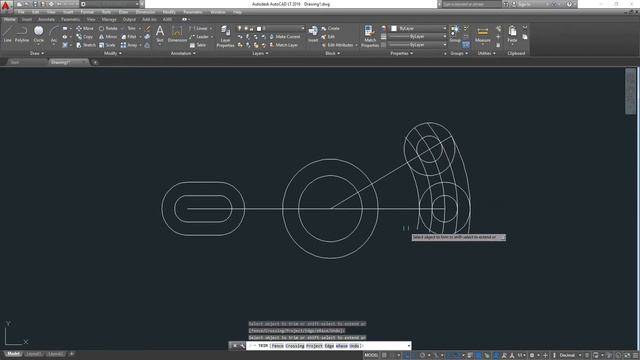Insert a Table
The image size is (640, 360).
pos(198,45)
